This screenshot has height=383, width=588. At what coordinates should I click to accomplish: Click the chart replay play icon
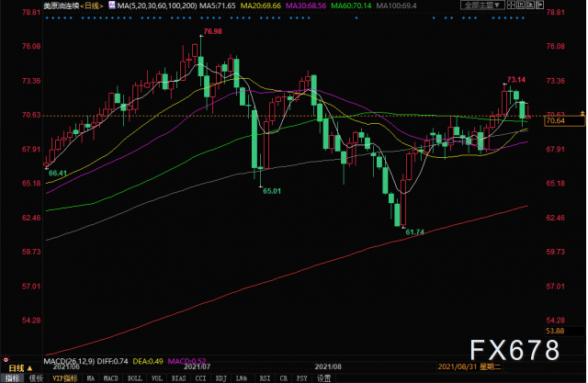point(530,5)
